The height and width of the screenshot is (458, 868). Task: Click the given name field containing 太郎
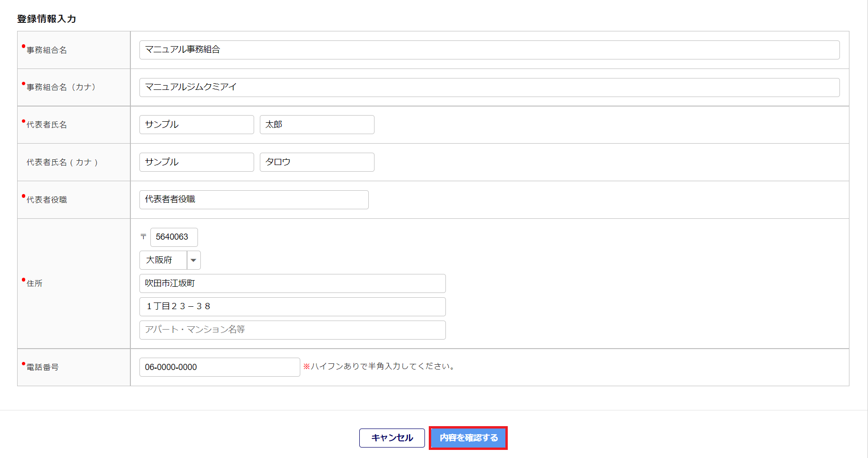pos(317,125)
